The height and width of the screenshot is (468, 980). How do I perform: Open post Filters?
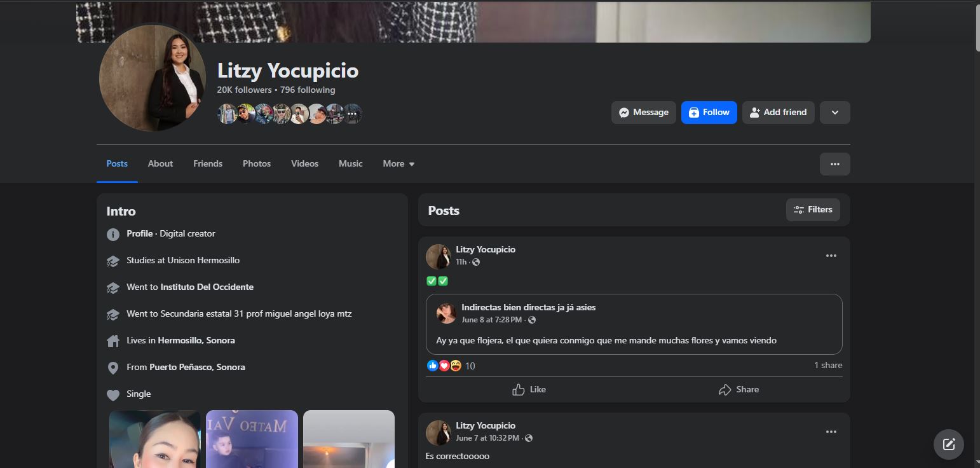[813, 210]
